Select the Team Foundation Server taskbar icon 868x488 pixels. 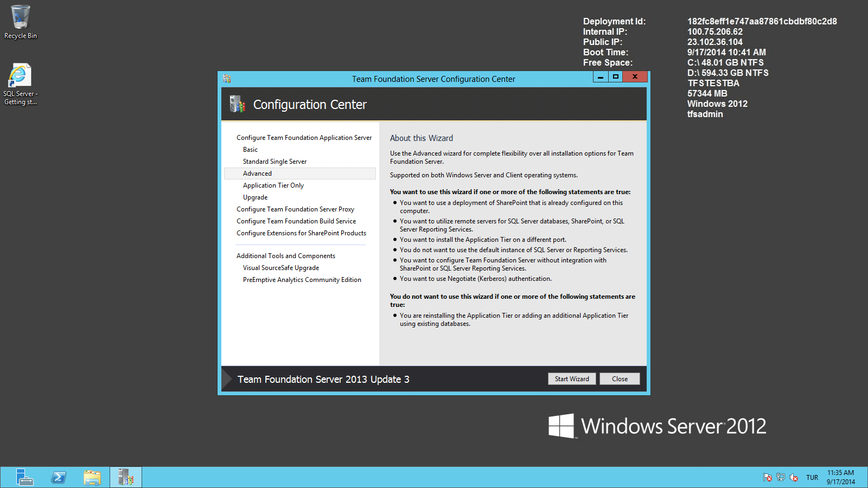[x=125, y=477]
